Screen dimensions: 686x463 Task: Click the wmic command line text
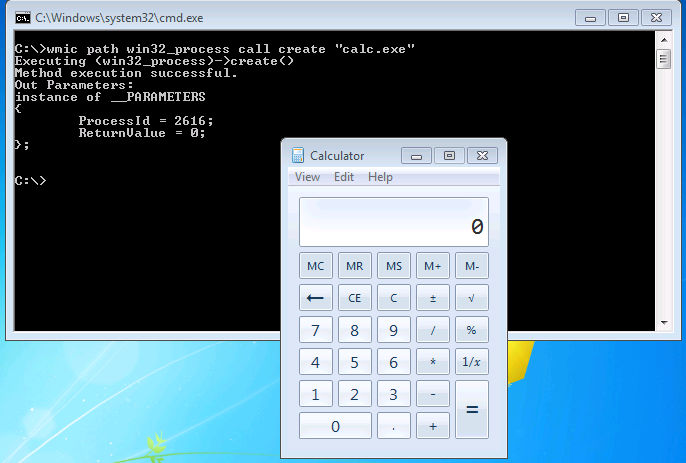tap(214, 49)
